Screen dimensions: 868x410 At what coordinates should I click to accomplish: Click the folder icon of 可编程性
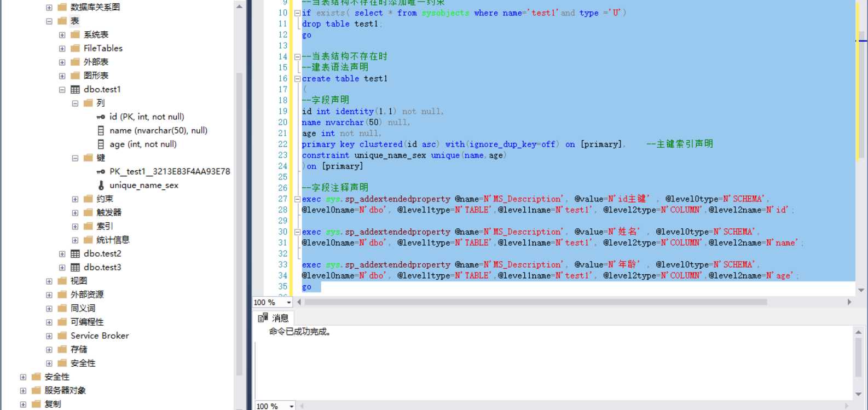pos(62,322)
